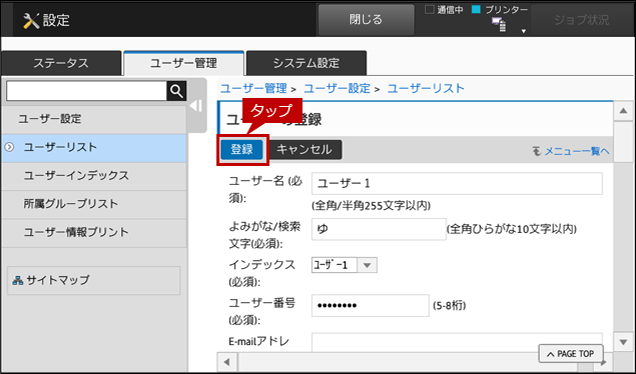Select the ユーザー管理 tab
Image resolution: width=636 pixels, height=374 pixels.
(184, 63)
